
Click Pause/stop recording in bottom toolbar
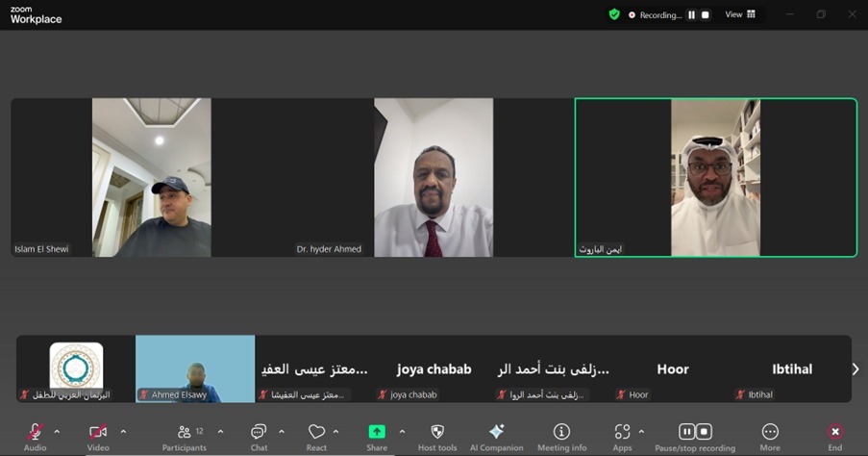(x=694, y=434)
